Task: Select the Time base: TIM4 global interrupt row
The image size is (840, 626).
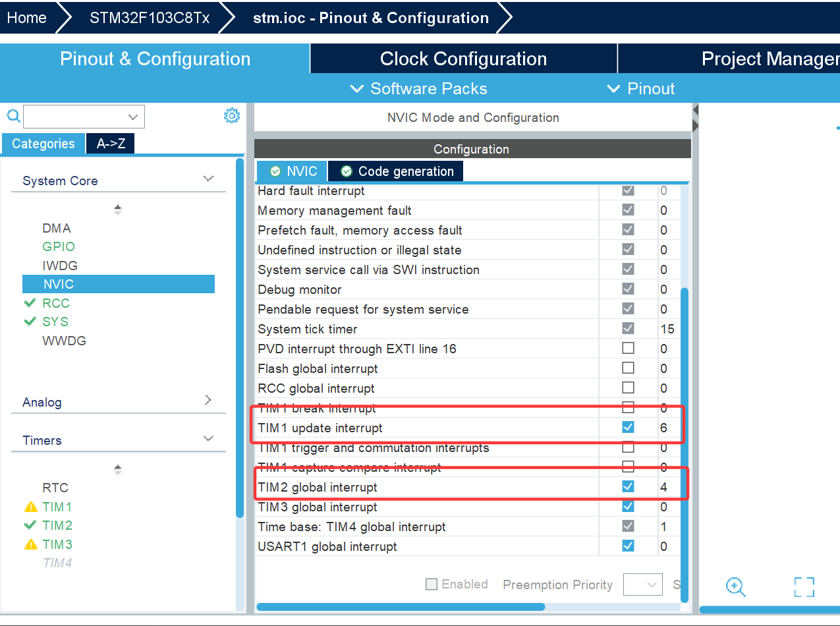Action: [x=467, y=526]
